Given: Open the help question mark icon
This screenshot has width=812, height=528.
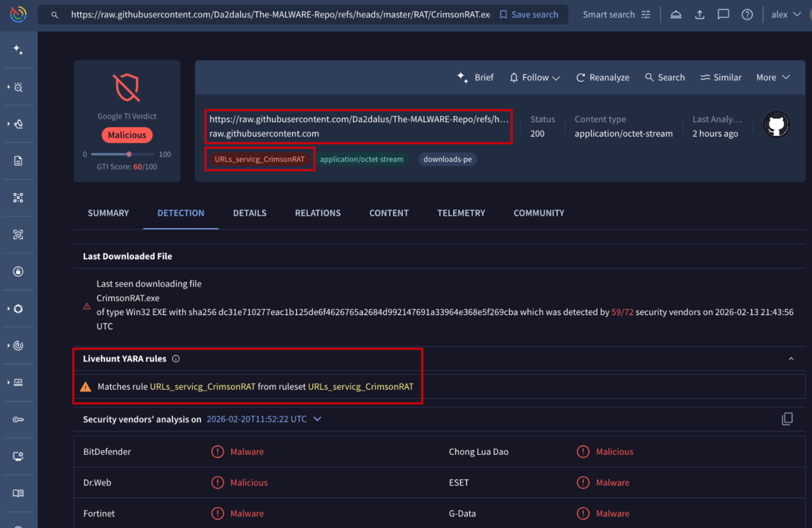Looking at the screenshot, I should tap(747, 15).
